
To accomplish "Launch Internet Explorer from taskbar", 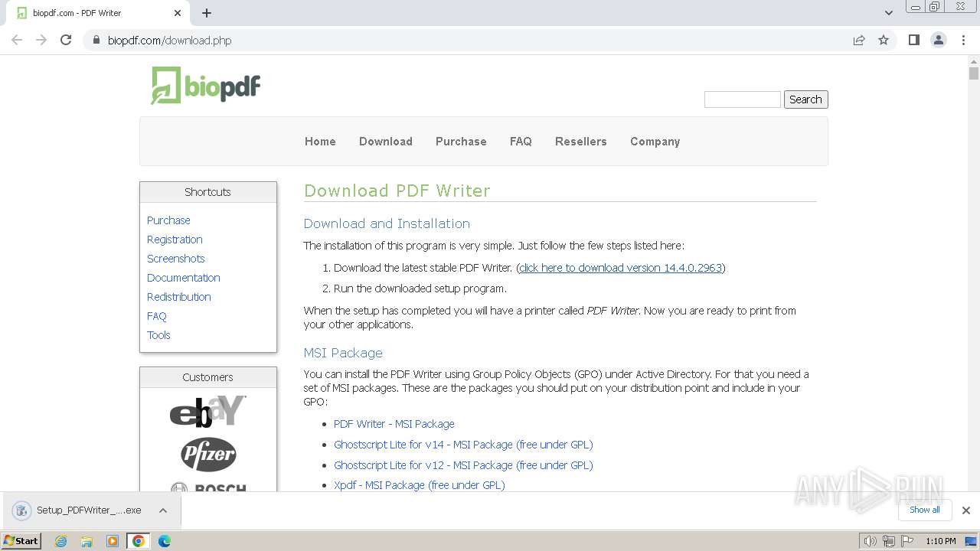I will click(x=60, y=541).
